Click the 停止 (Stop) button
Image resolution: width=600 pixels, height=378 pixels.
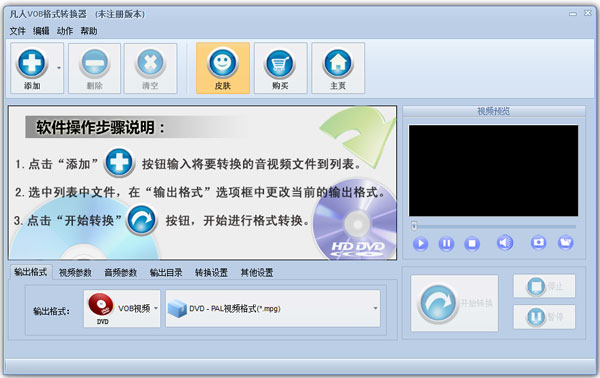[544, 286]
